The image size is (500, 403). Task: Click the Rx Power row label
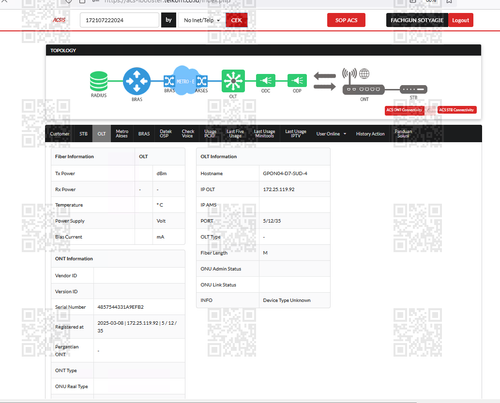point(65,189)
